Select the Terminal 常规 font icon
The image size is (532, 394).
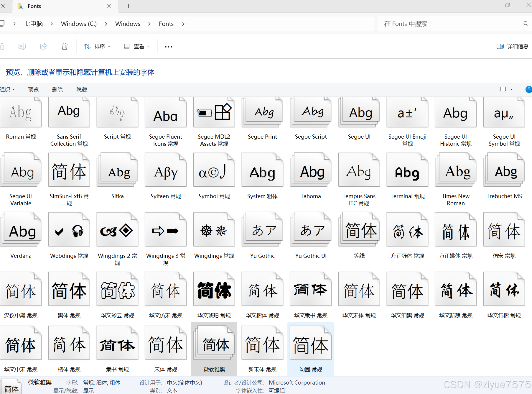pyautogui.click(x=407, y=170)
